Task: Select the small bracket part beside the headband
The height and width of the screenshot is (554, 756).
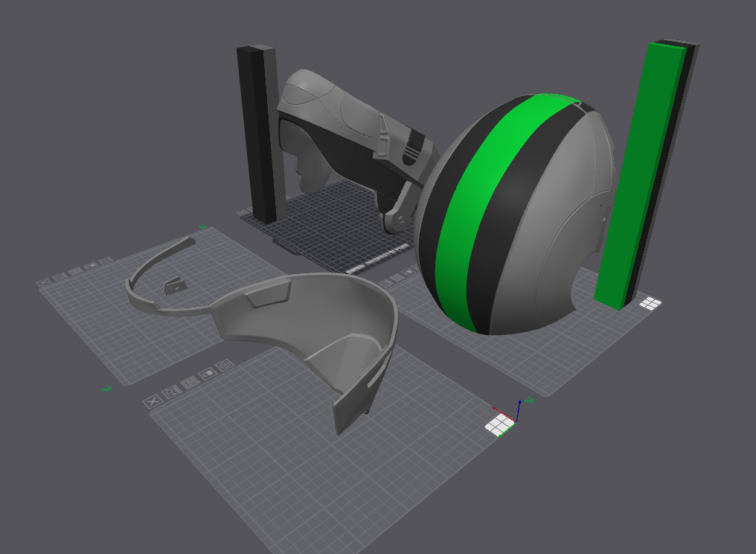Action: pyautogui.click(x=175, y=286)
